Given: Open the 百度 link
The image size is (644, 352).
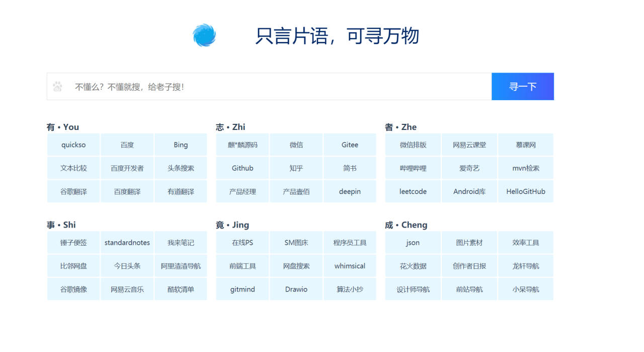Looking at the screenshot, I should pos(127,145).
